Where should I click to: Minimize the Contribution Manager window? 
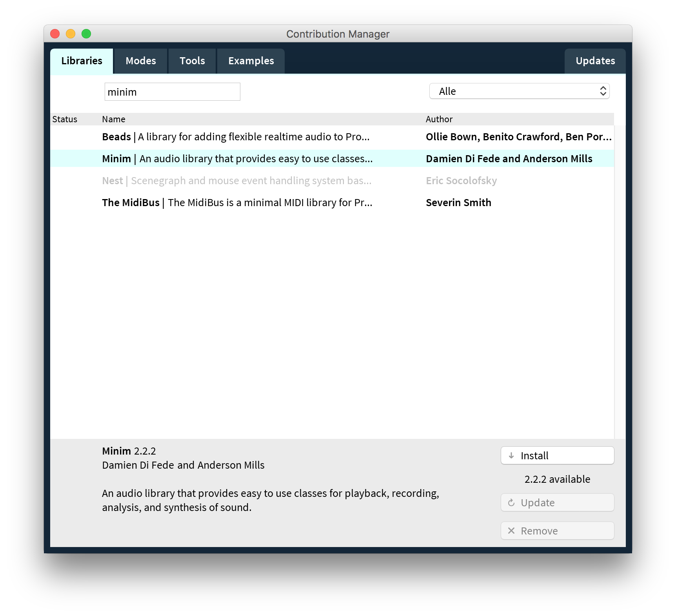(71, 34)
